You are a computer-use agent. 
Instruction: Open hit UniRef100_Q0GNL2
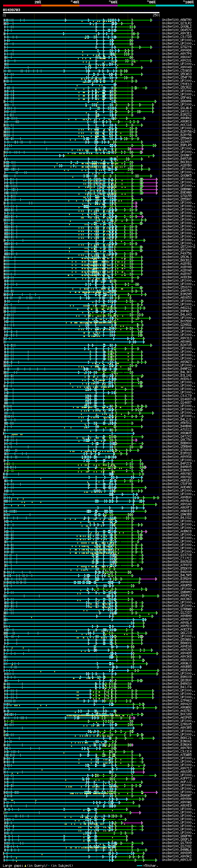(x=177, y=26)
